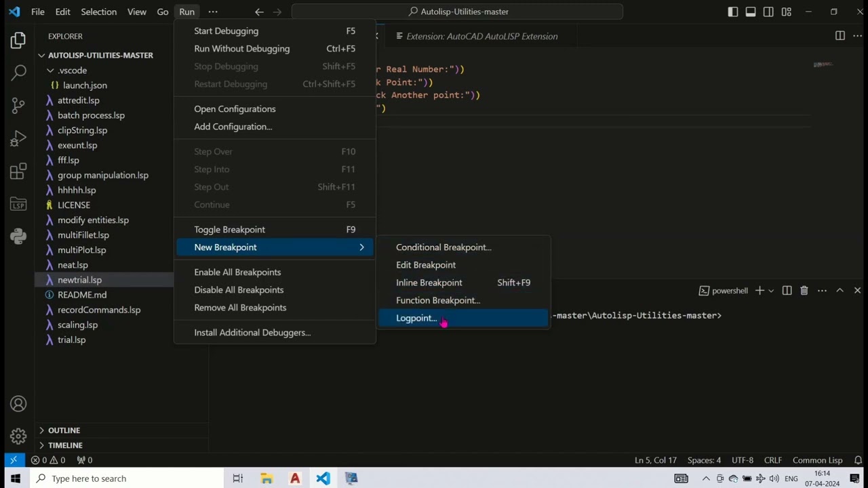Split the terminal panel
The image size is (868, 488).
pyautogui.click(x=787, y=291)
